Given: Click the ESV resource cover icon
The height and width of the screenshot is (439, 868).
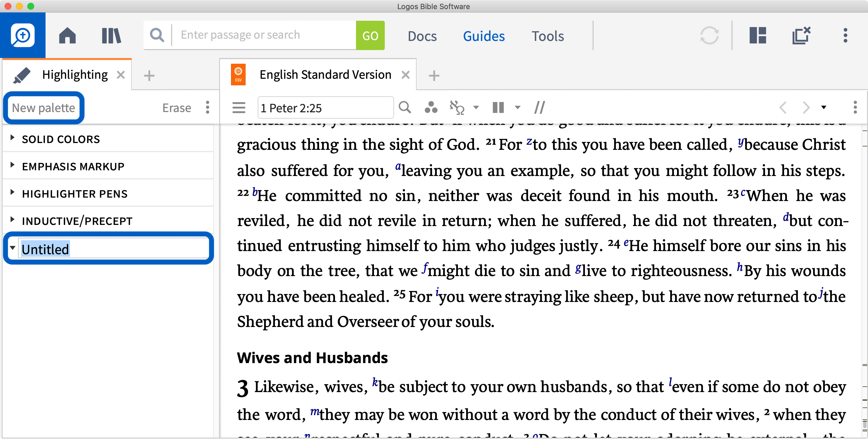Looking at the screenshot, I should tap(238, 75).
